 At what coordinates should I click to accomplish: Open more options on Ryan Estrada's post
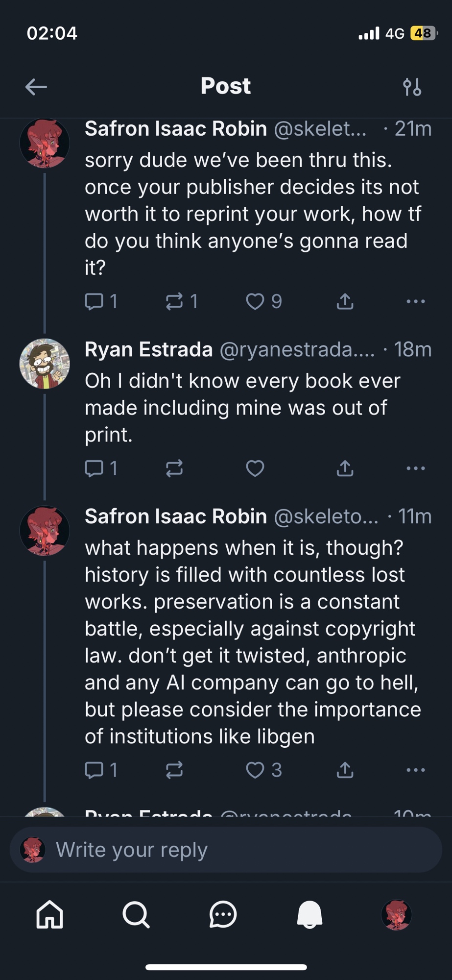click(x=415, y=468)
